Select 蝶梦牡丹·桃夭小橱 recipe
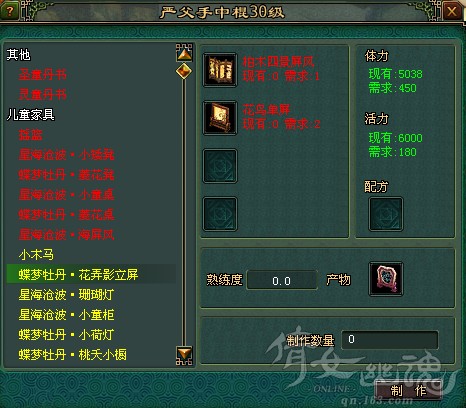466x408 pixels. 72,355
